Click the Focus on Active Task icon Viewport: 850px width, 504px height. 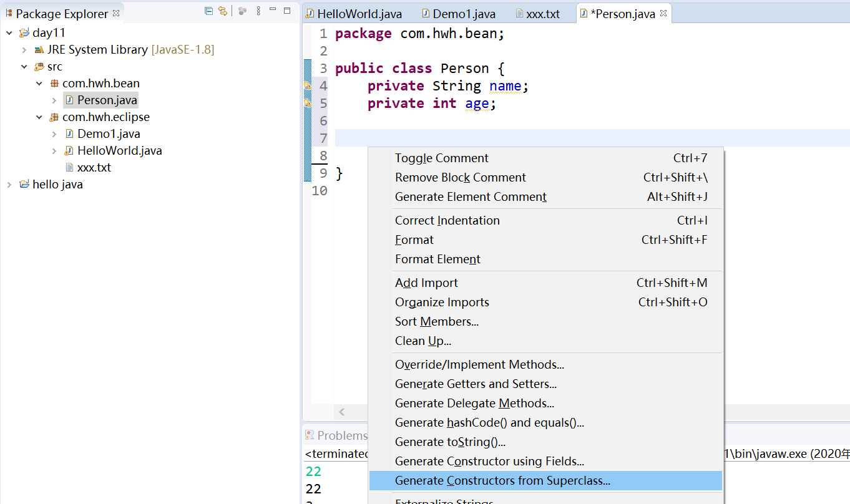click(242, 11)
